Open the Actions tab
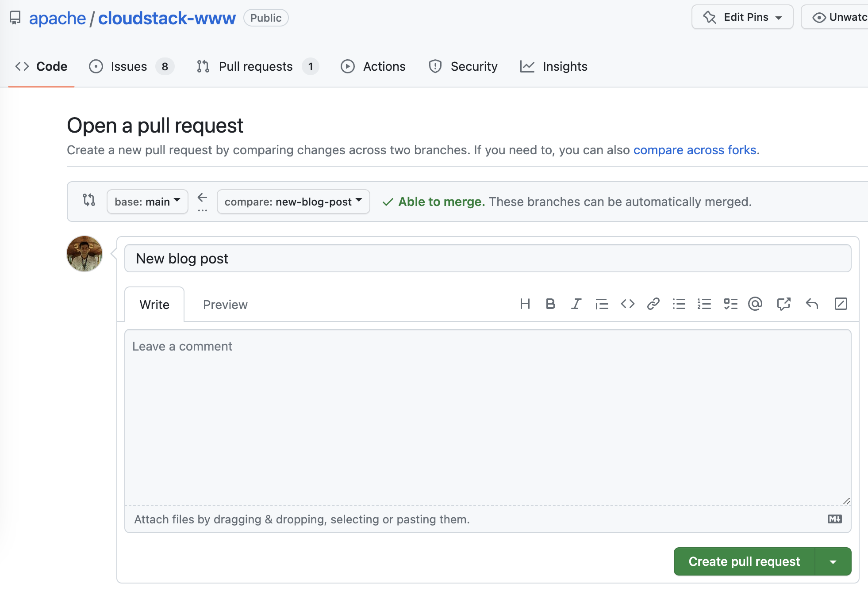This screenshot has height=595, width=868. coord(373,66)
